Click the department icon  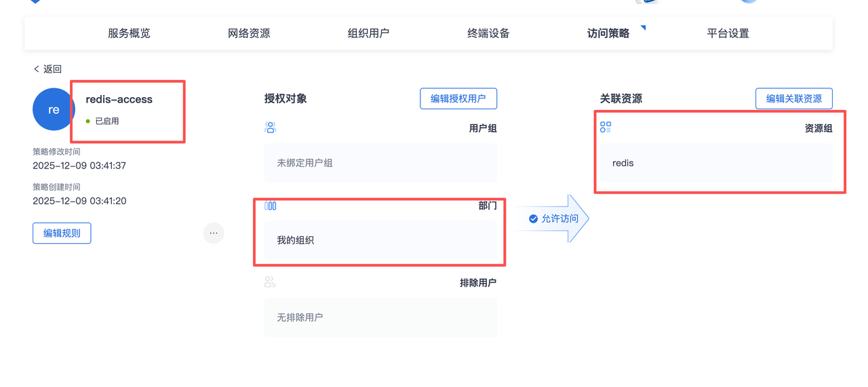pyautogui.click(x=270, y=206)
